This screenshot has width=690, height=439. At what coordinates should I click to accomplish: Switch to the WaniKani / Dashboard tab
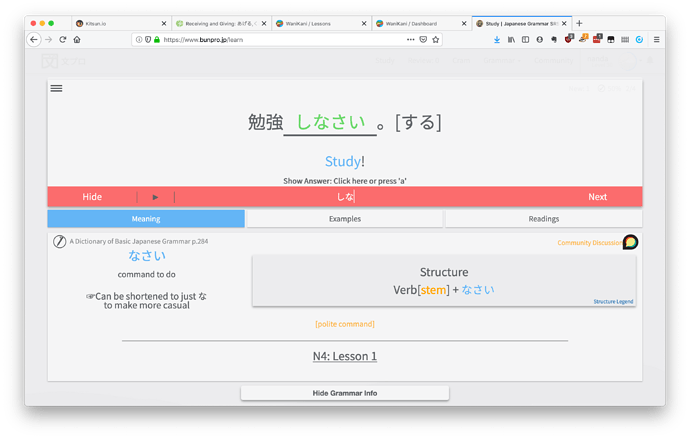click(x=421, y=24)
